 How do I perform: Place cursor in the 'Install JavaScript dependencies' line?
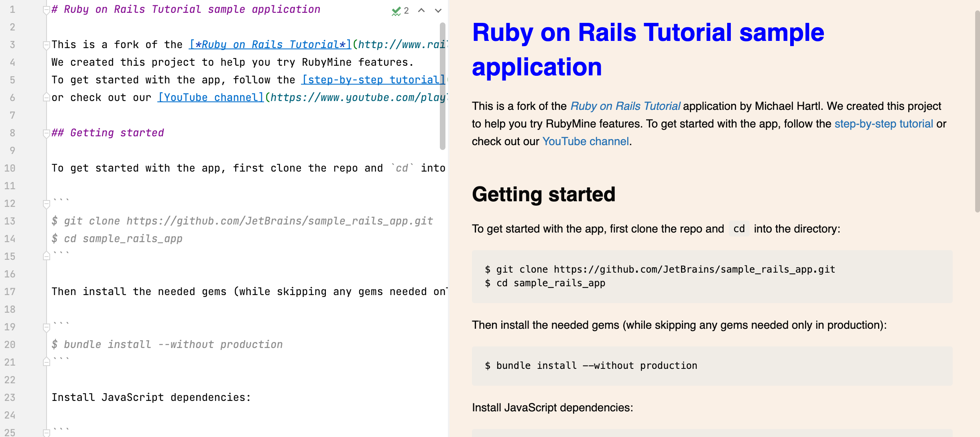(150, 397)
